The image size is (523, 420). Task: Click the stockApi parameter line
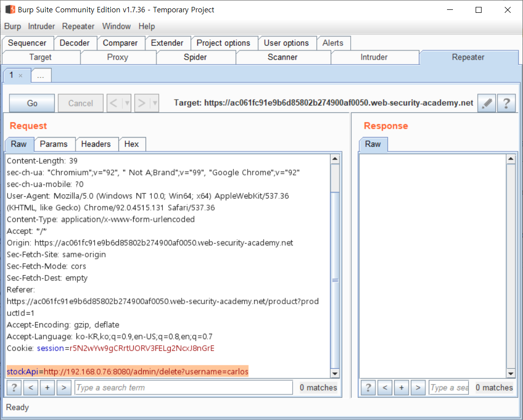click(127, 371)
